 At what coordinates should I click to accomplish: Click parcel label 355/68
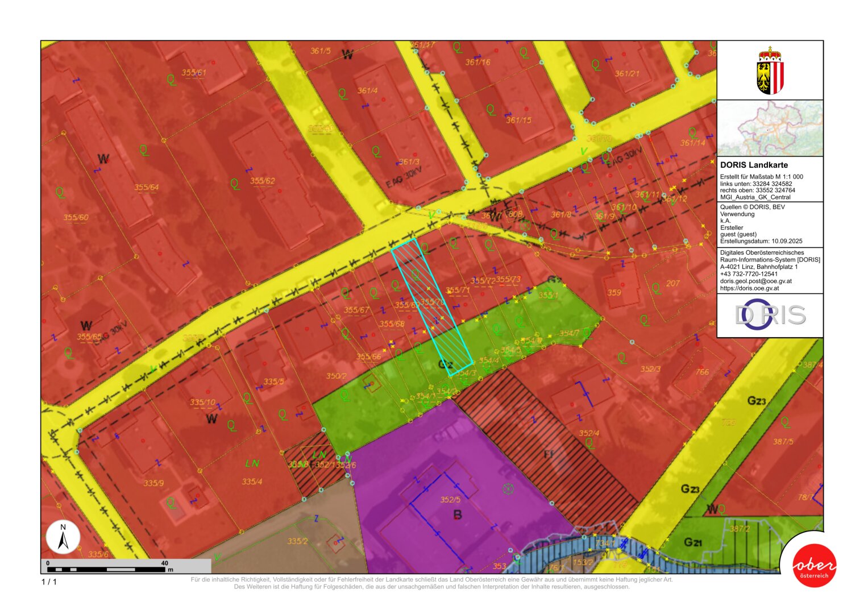tap(392, 324)
